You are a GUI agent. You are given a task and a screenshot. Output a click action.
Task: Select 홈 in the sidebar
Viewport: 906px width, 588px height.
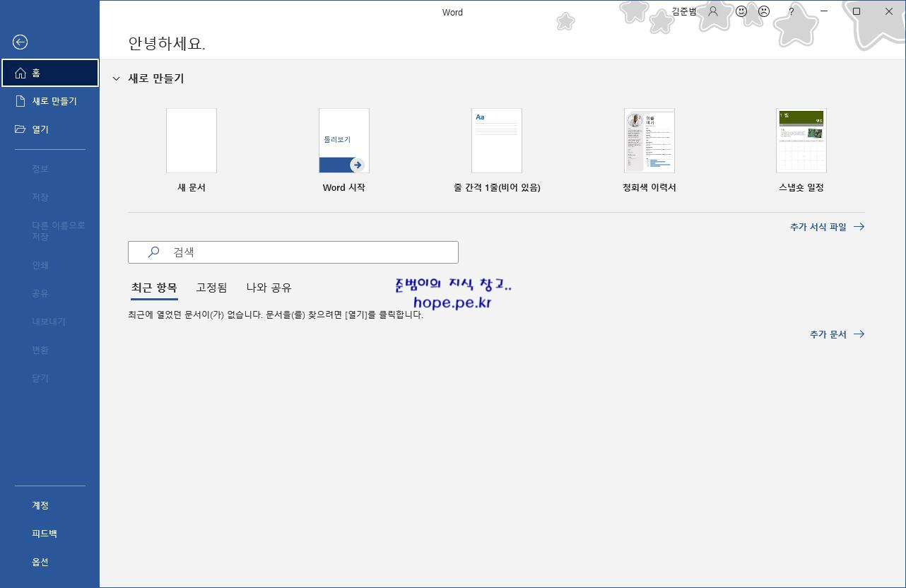click(50, 73)
